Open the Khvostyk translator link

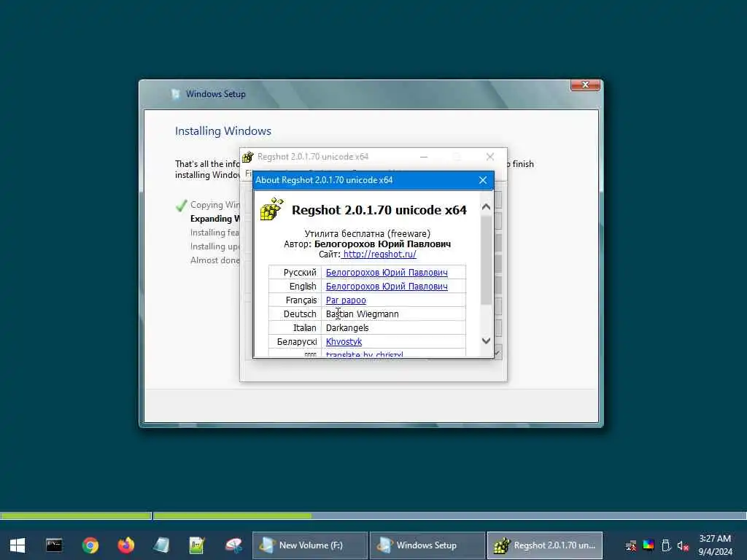pyautogui.click(x=344, y=341)
